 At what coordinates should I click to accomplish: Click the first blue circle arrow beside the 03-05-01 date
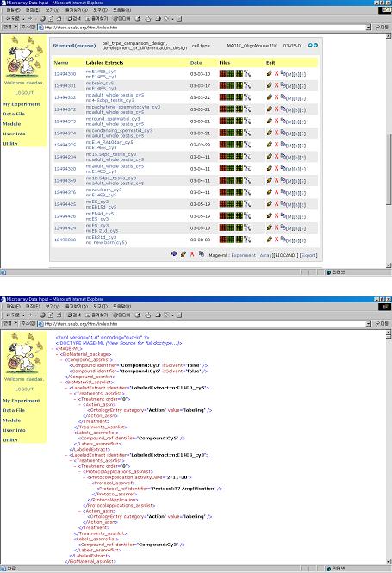(x=310, y=46)
